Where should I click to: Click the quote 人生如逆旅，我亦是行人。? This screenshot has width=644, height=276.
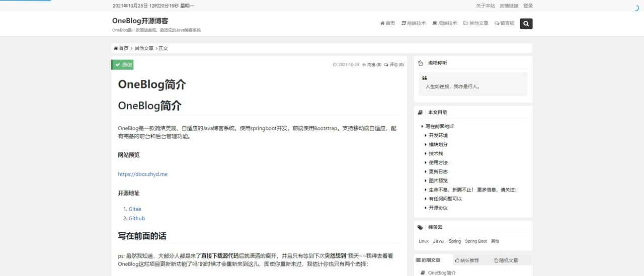tap(452, 86)
